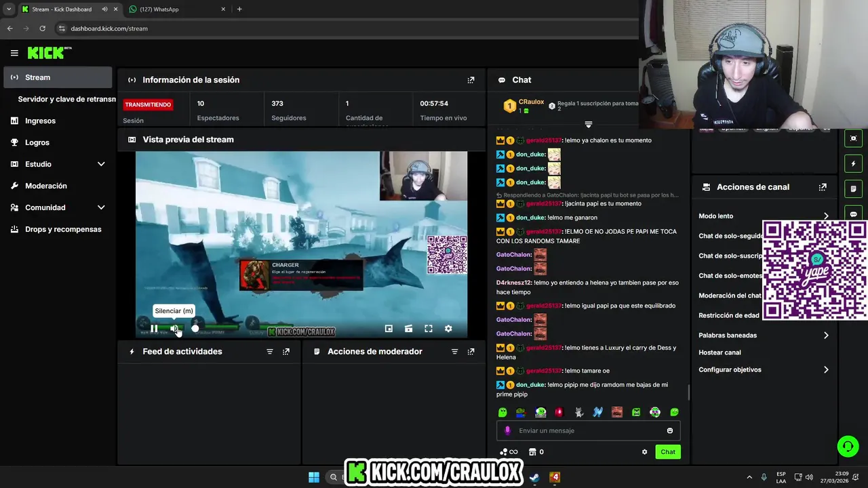
Task: Click the document icon in right rail
Action: coord(853,188)
